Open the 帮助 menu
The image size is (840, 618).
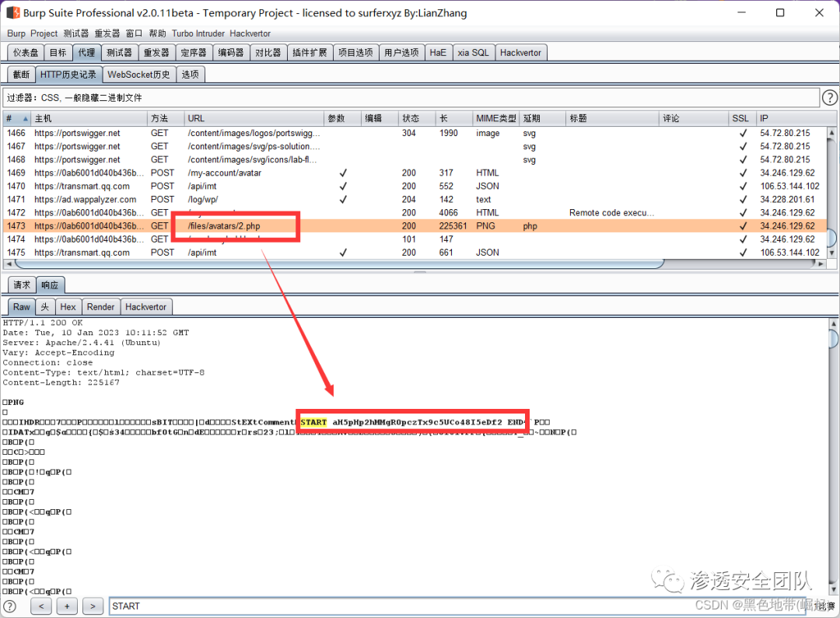click(x=157, y=33)
